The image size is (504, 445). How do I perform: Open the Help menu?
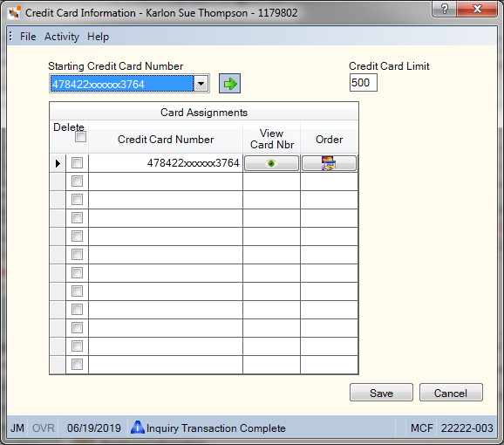point(98,37)
